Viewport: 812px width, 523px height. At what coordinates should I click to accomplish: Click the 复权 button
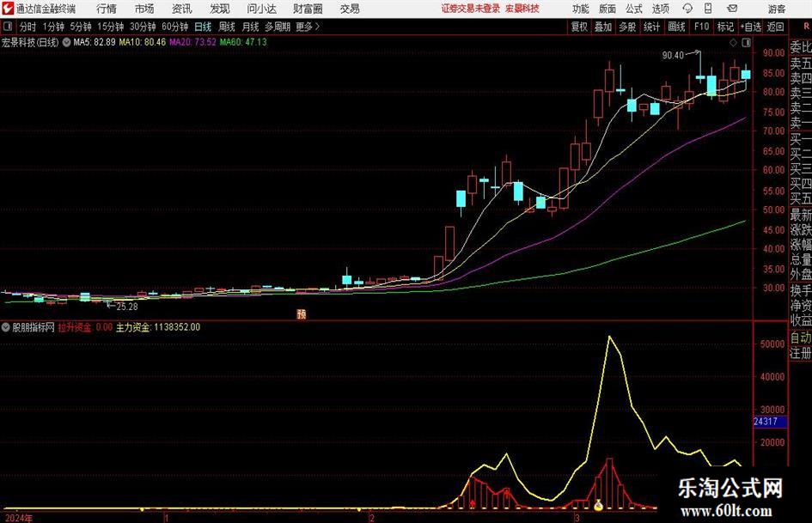point(579,27)
